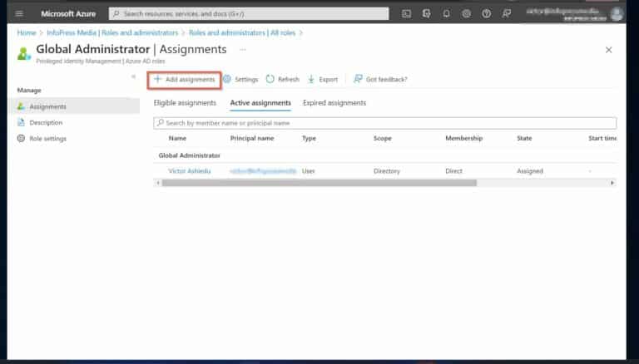Click the scrollbar left arrow
The image size is (639, 364).
[158, 183]
